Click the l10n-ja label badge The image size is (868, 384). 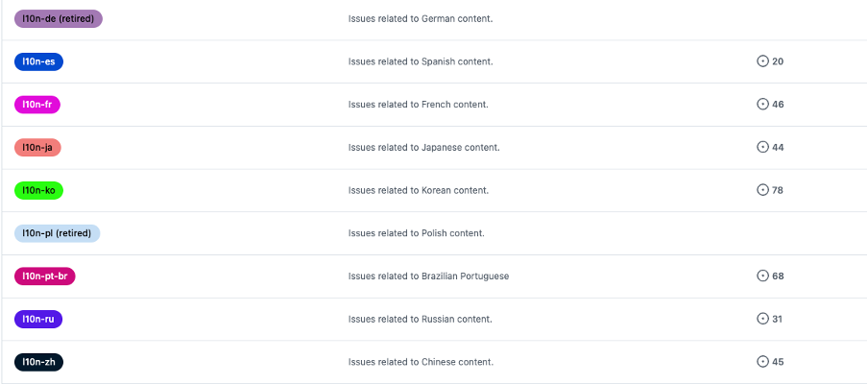point(38,148)
